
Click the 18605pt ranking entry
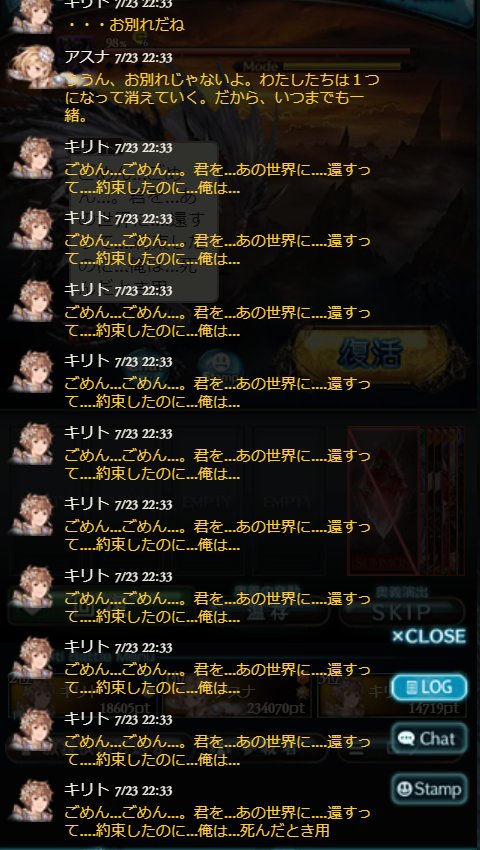[82, 697]
